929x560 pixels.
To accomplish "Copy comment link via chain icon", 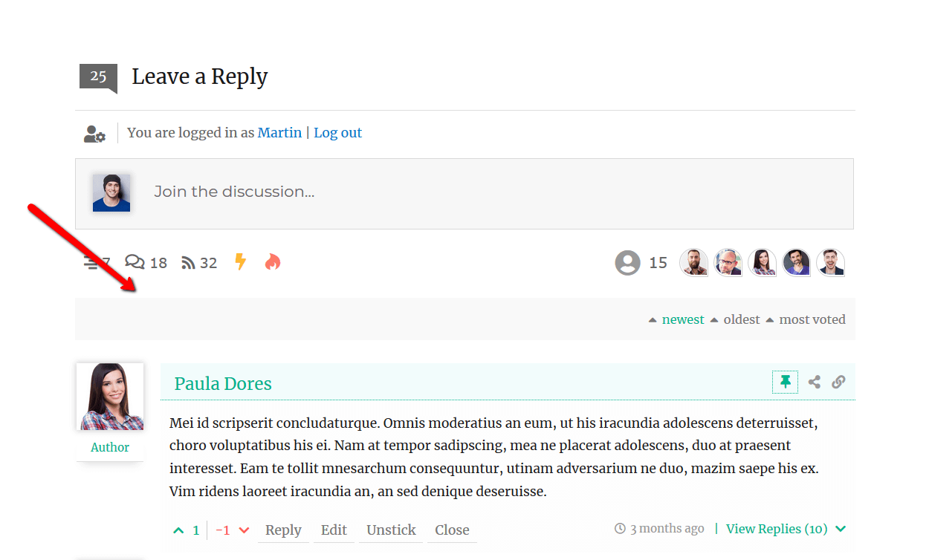I will [x=838, y=382].
